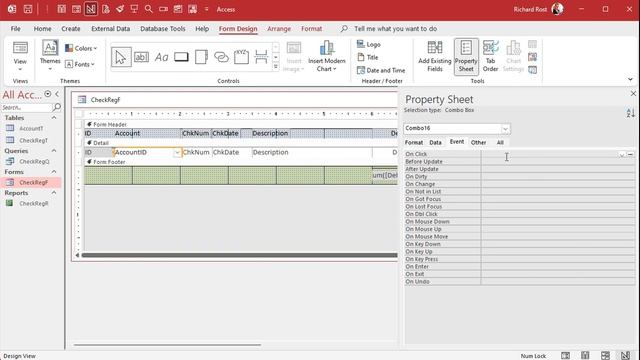Open the Colors theme dropdown
The height and width of the screenshot is (360, 640).
81,48
